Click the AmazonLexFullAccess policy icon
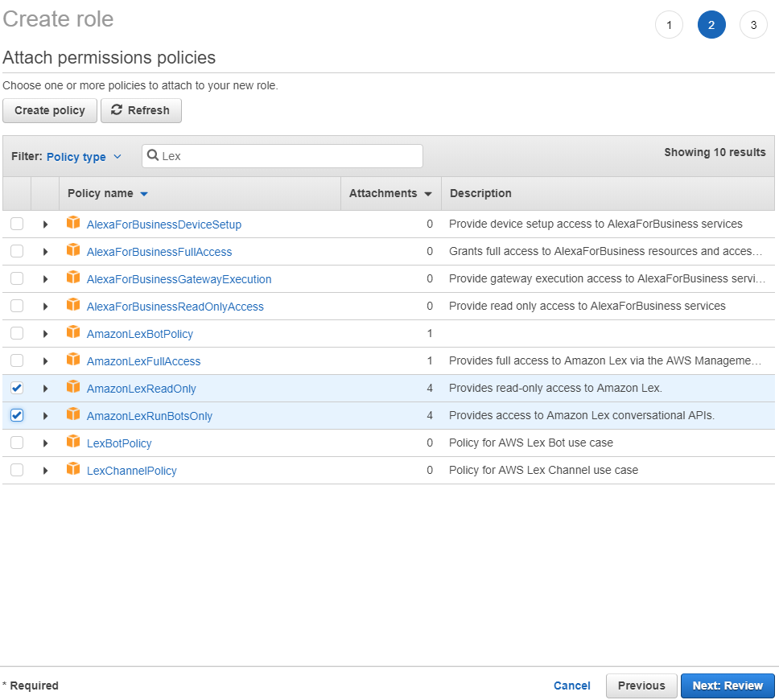Screen dimensions: 779x700 click(73, 360)
